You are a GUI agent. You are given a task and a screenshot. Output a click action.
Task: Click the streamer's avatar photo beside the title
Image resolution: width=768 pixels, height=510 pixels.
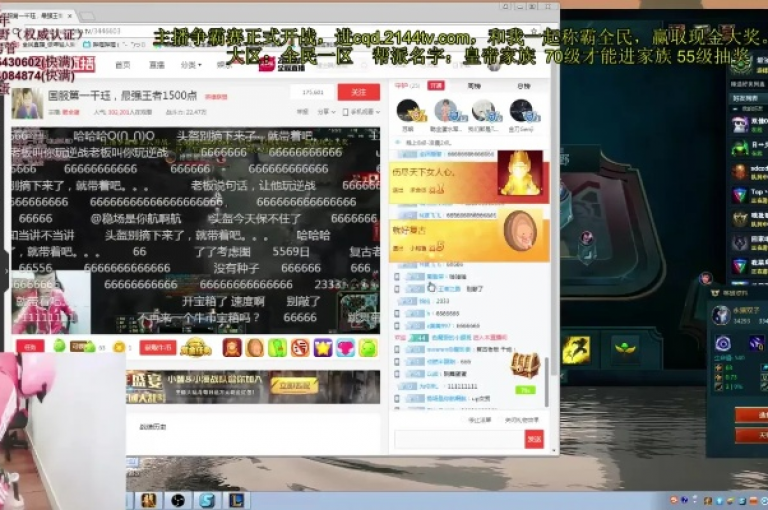coord(27,103)
